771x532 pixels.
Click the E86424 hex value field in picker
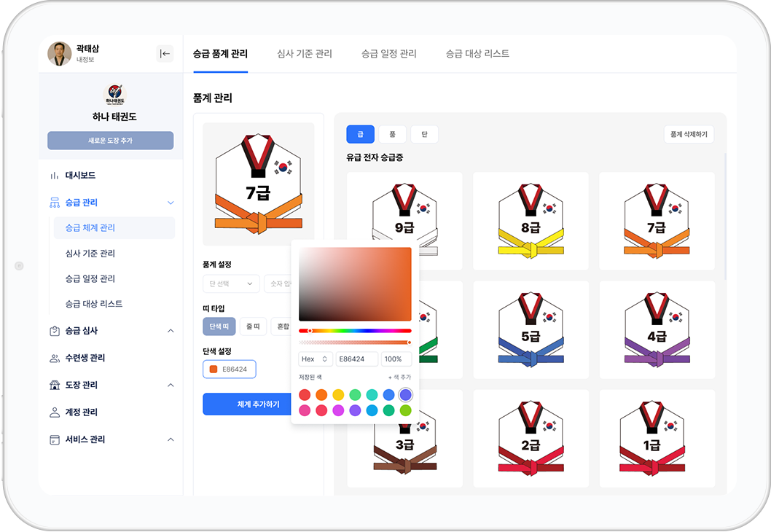coord(357,359)
